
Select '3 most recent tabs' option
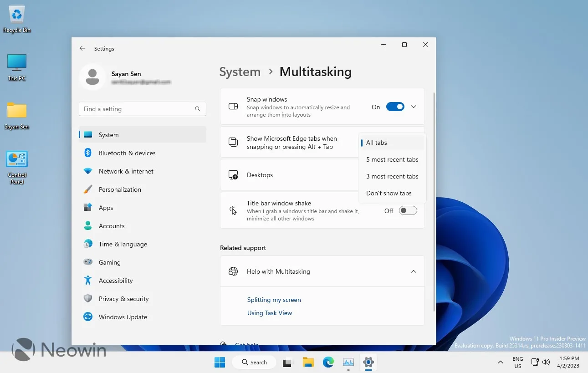(x=392, y=176)
